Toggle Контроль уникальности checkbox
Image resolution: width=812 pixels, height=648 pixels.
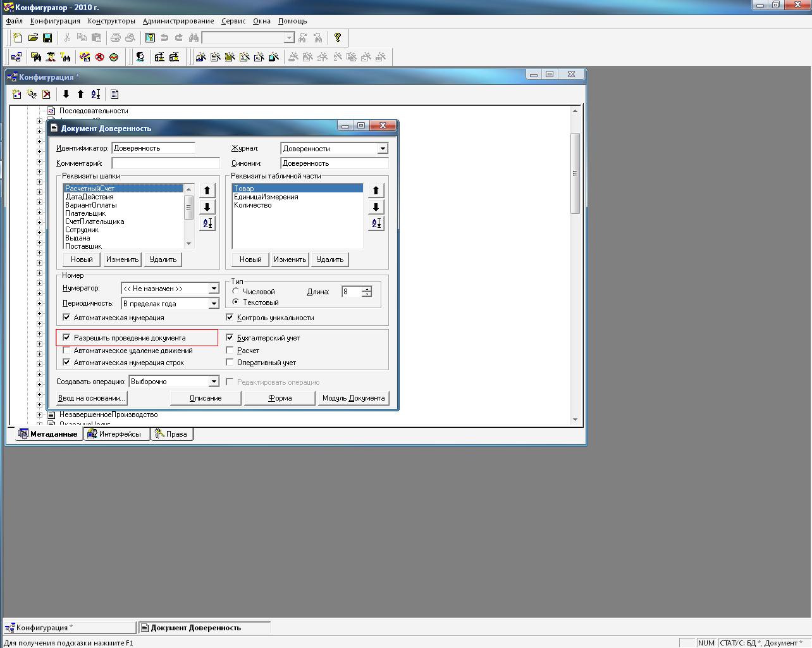(230, 318)
